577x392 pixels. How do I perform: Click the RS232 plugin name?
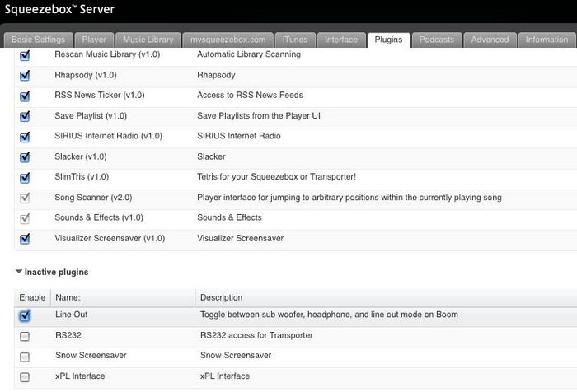[68, 335]
